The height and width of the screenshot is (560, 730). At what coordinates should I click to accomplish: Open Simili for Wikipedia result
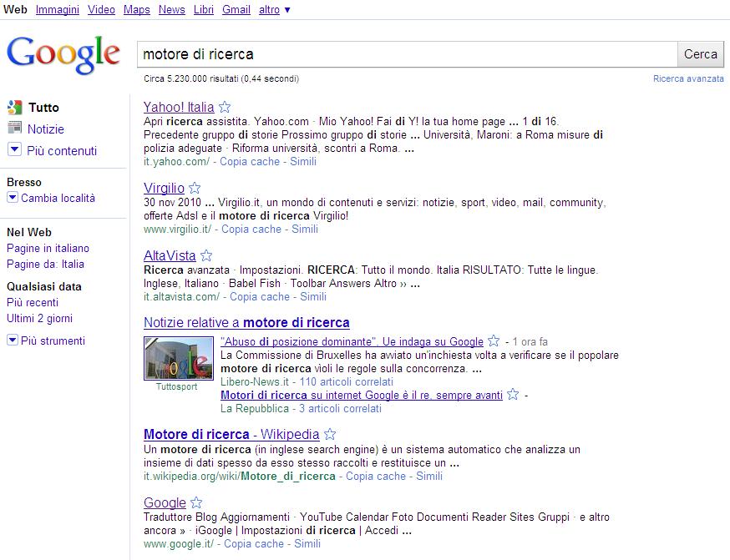[x=429, y=476]
